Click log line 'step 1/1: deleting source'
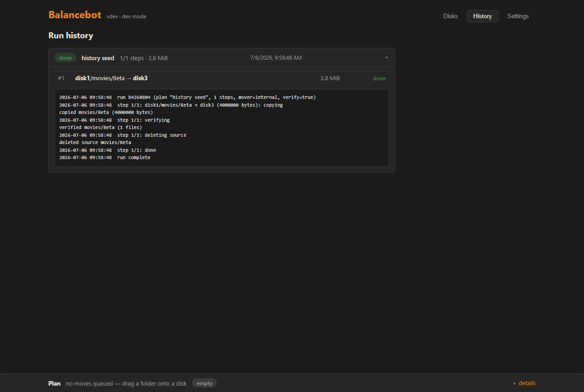Screen dimensions: 584x392 coord(123,135)
